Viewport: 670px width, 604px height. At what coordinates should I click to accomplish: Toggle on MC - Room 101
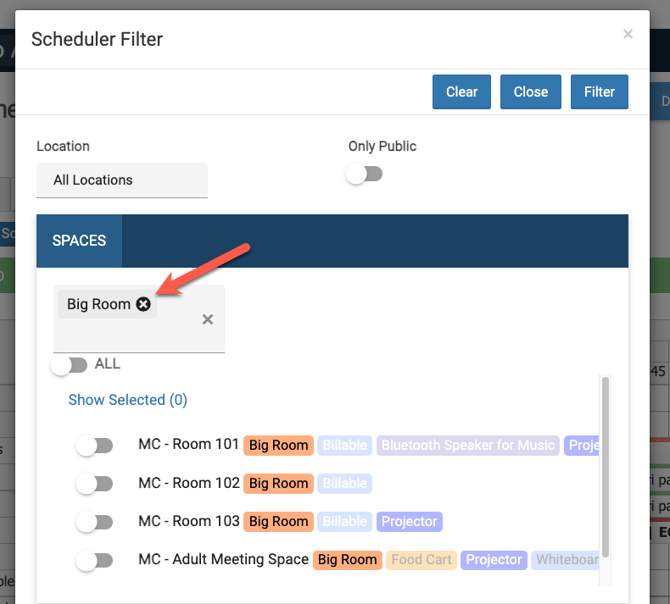(95, 446)
